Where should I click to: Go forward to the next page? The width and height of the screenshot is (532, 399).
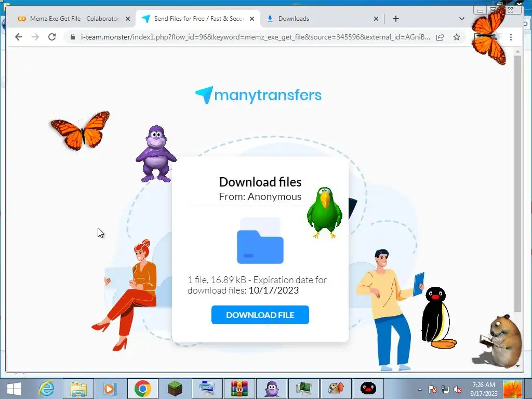tap(35, 37)
